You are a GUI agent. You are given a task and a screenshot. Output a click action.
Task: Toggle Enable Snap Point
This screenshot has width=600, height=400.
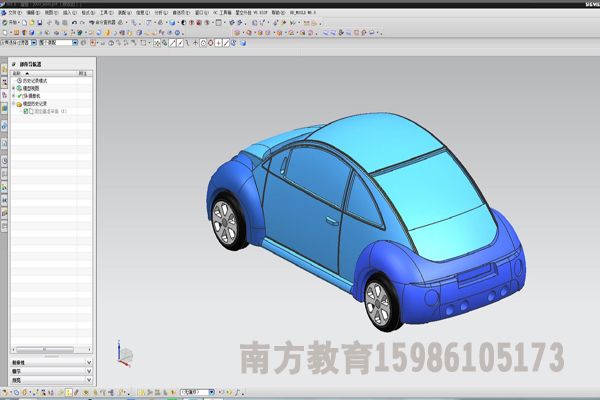tap(157, 43)
